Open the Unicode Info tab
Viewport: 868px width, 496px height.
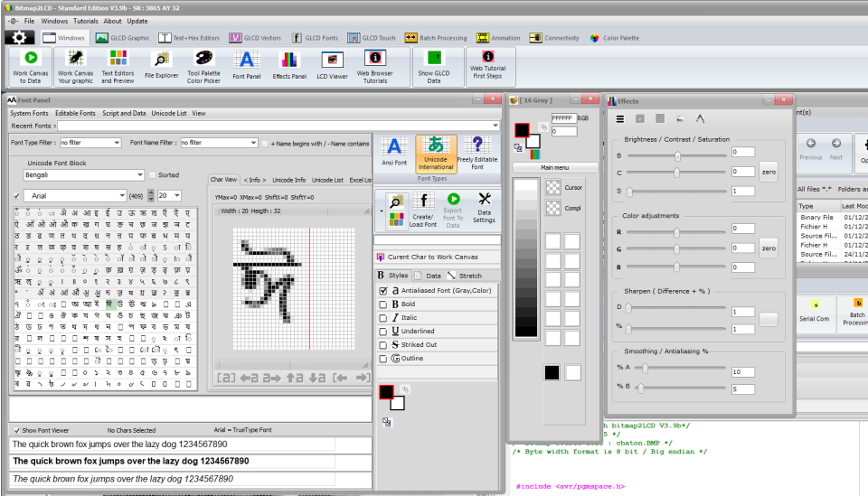288,180
